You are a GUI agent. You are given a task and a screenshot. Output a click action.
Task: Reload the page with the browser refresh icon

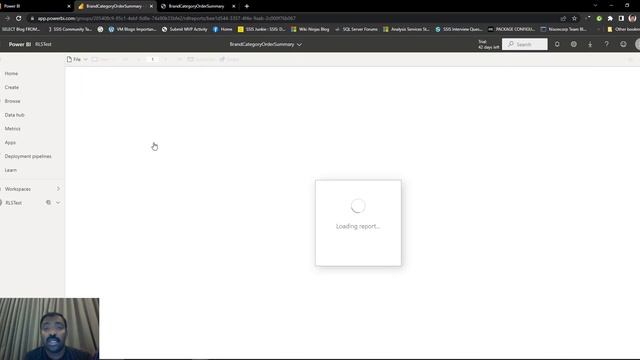point(18,18)
